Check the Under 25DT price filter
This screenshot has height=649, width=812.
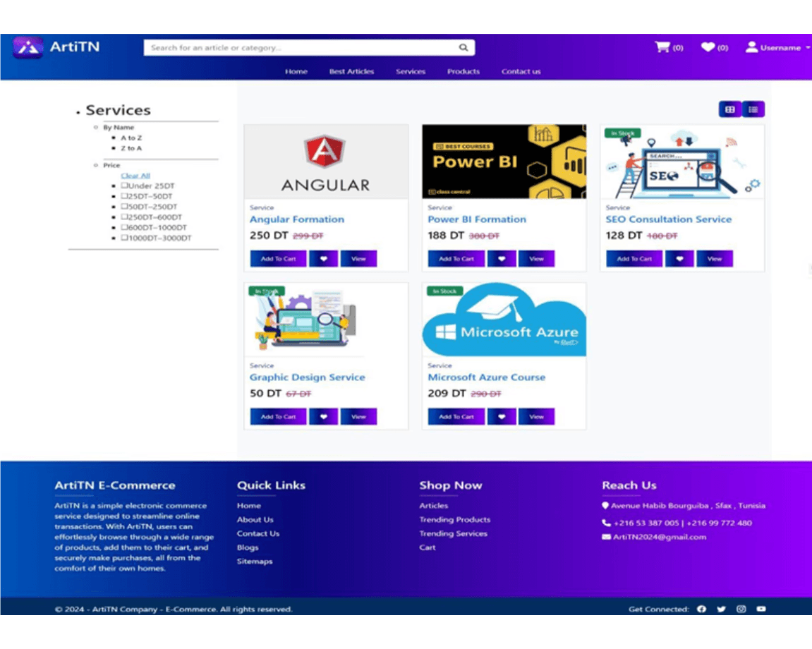[x=124, y=186]
